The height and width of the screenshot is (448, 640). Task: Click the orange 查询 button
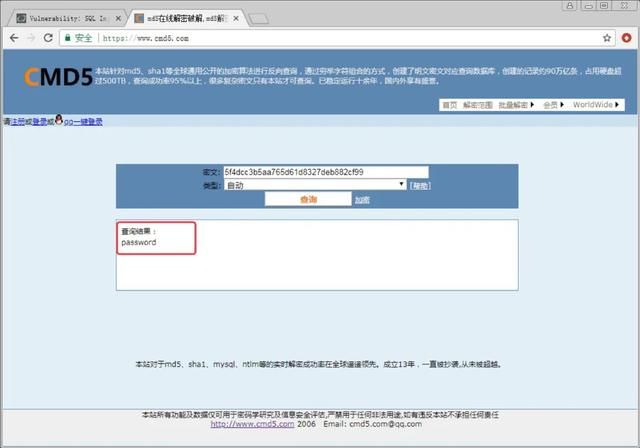point(308,200)
